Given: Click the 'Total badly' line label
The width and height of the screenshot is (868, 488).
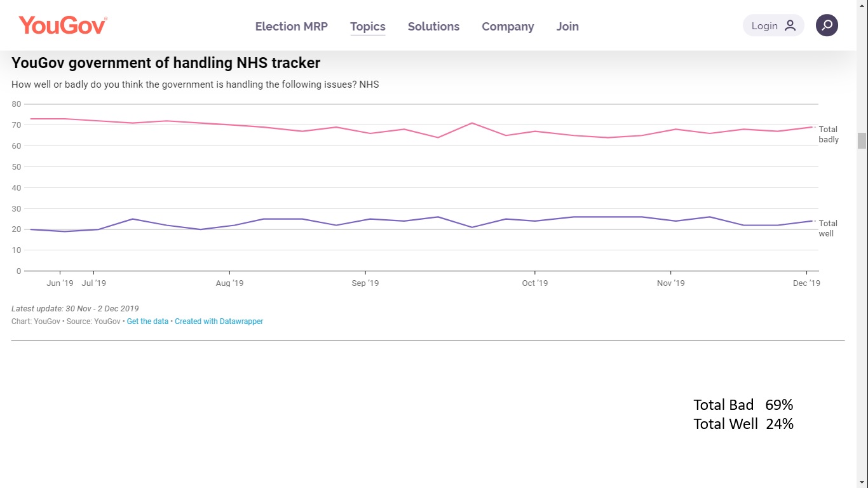Looking at the screenshot, I should [x=829, y=134].
